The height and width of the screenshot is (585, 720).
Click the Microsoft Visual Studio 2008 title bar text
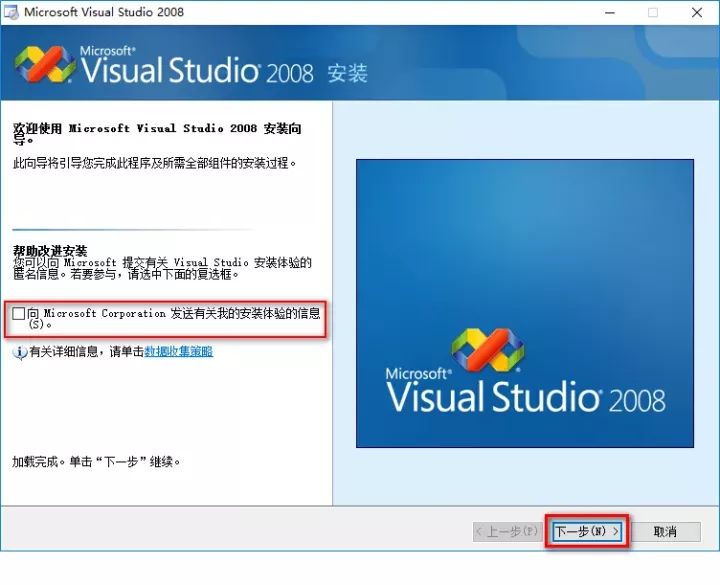(104, 13)
